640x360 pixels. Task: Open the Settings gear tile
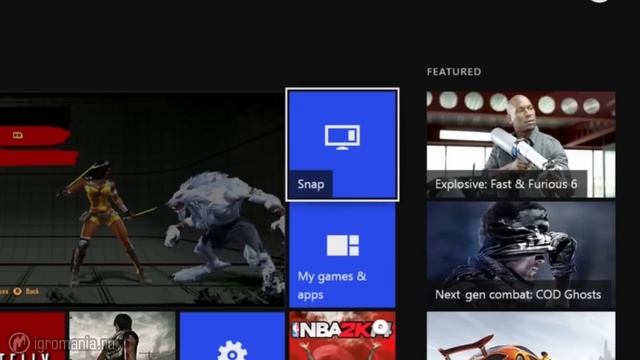(x=232, y=336)
